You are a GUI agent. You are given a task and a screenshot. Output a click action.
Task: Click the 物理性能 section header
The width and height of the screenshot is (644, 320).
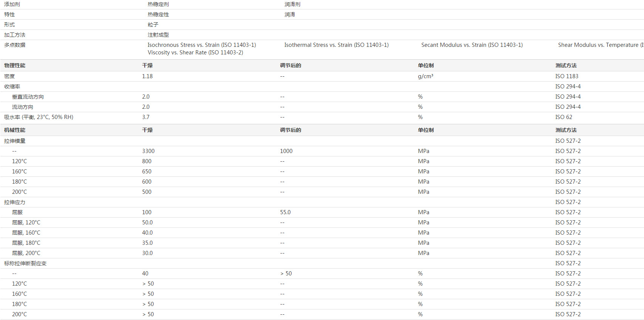pos(15,65)
